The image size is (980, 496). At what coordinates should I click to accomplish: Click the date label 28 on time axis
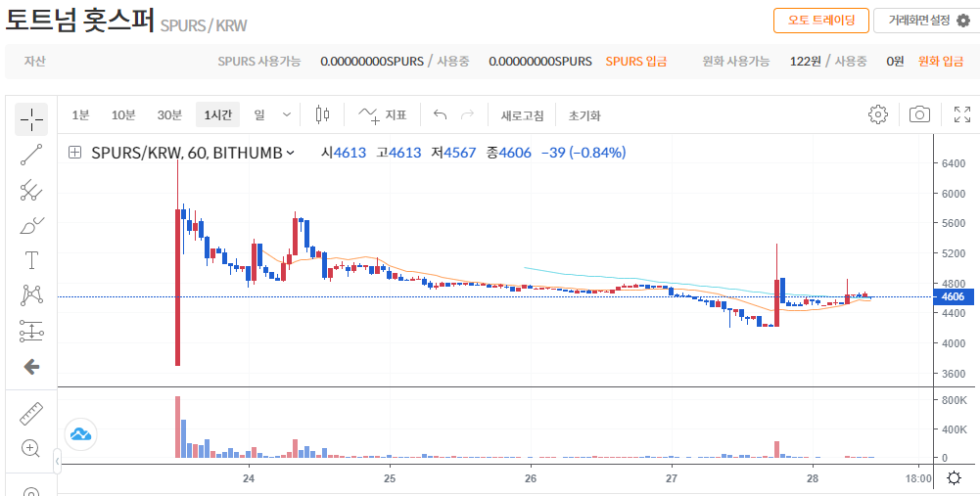click(813, 479)
